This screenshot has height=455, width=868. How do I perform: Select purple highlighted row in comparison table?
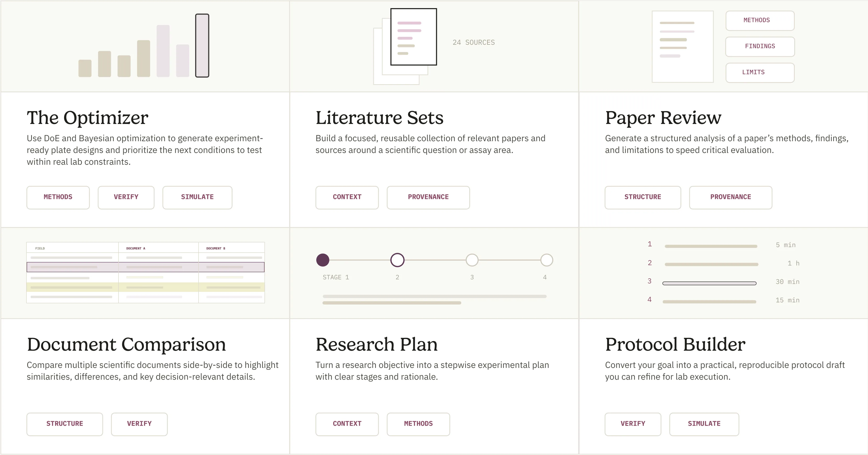click(x=145, y=267)
